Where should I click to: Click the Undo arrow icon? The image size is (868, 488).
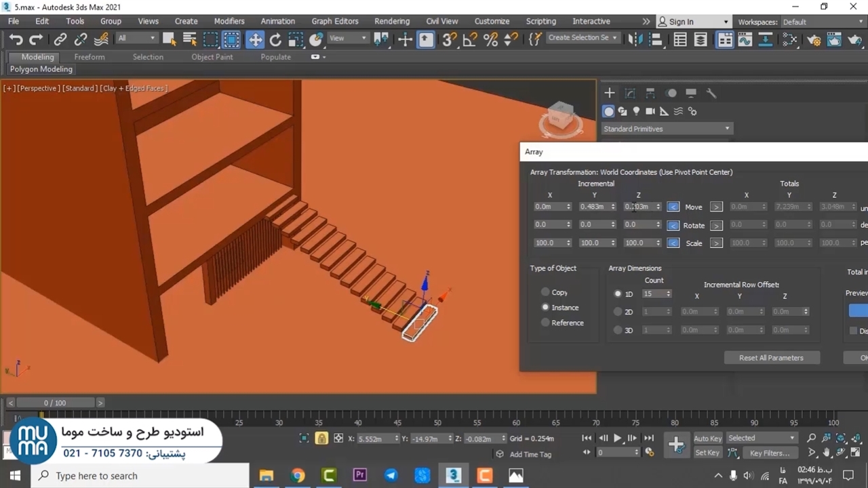(x=16, y=40)
